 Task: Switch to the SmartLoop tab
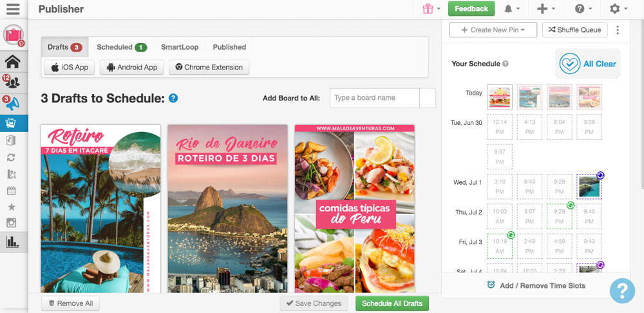click(180, 47)
